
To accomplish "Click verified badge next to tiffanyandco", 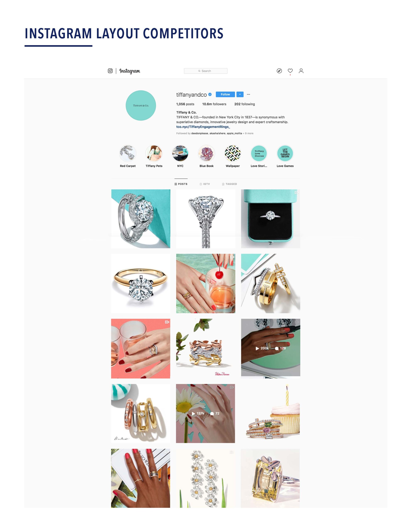I will (210, 95).
